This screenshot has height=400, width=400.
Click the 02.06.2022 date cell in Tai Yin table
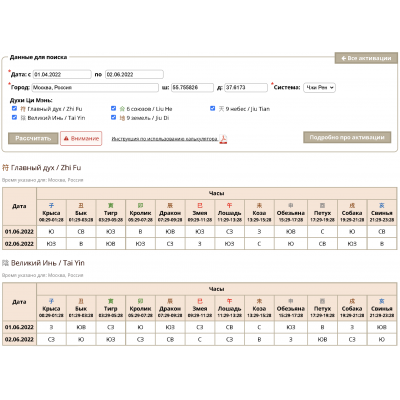click(x=19, y=339)
